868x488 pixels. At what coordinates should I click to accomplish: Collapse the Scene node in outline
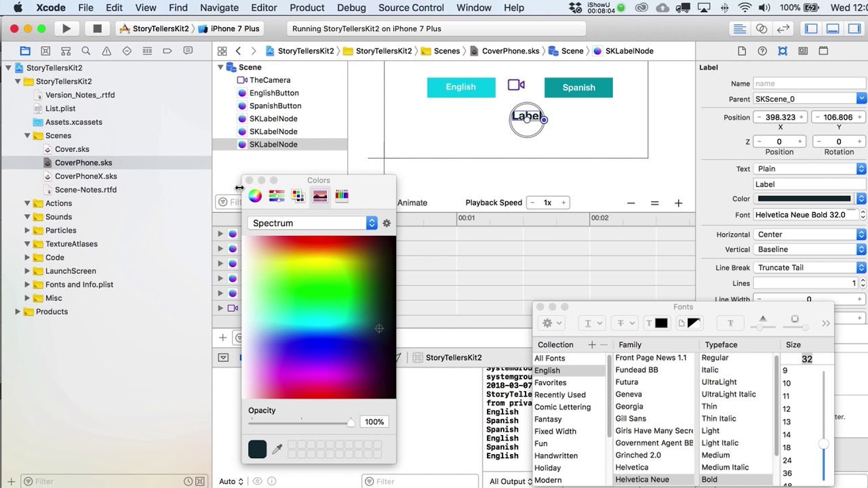220,67
